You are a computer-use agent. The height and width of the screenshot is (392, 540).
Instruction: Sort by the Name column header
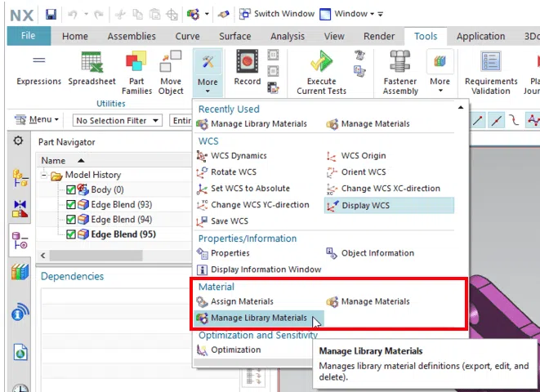(114, 161)
